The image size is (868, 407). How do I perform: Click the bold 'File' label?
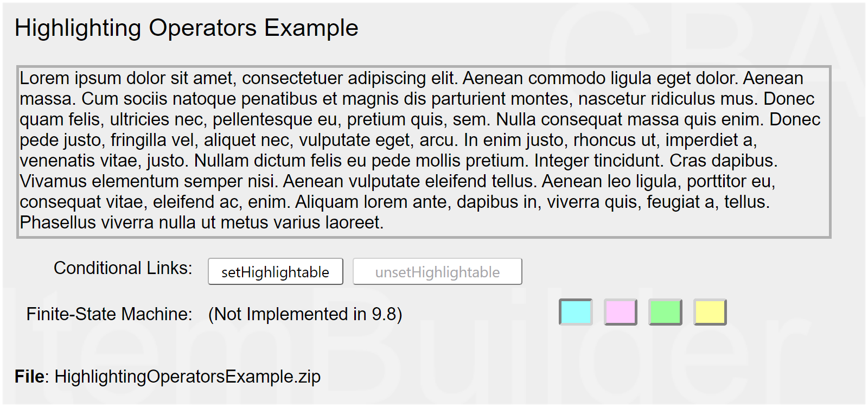29,377
